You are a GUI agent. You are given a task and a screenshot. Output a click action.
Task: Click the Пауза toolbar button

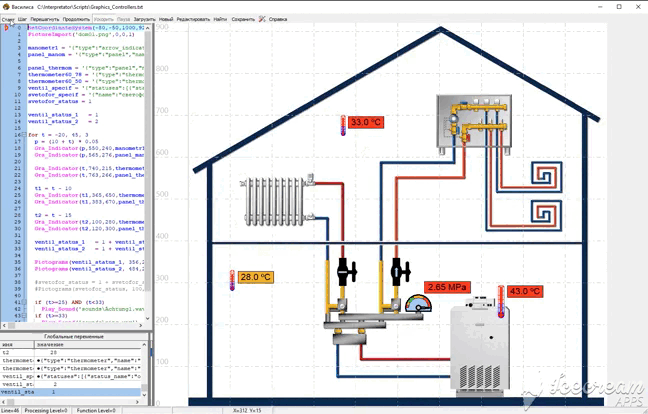123,19
